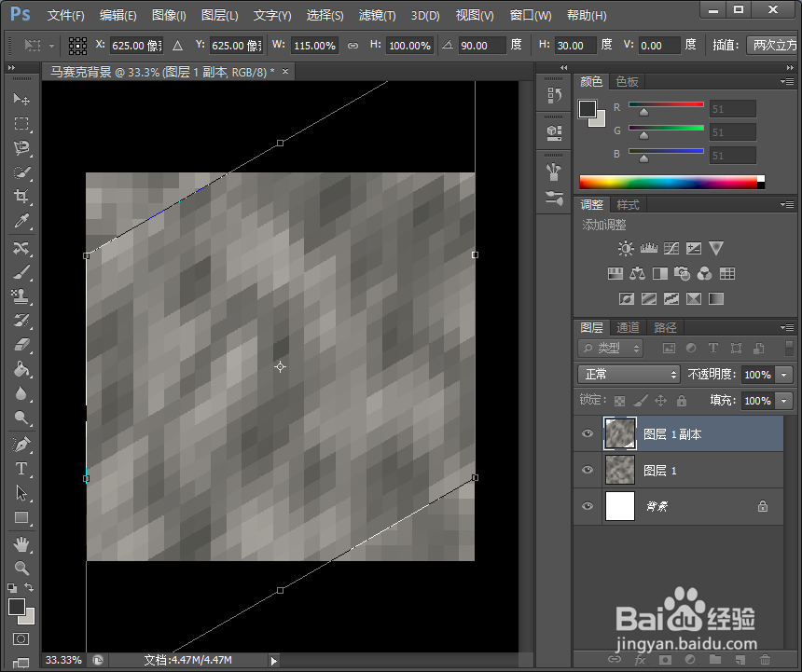Open the Layers panel flyout menu
The width and height of the screenshot is (802, 672).
(787, 327)
